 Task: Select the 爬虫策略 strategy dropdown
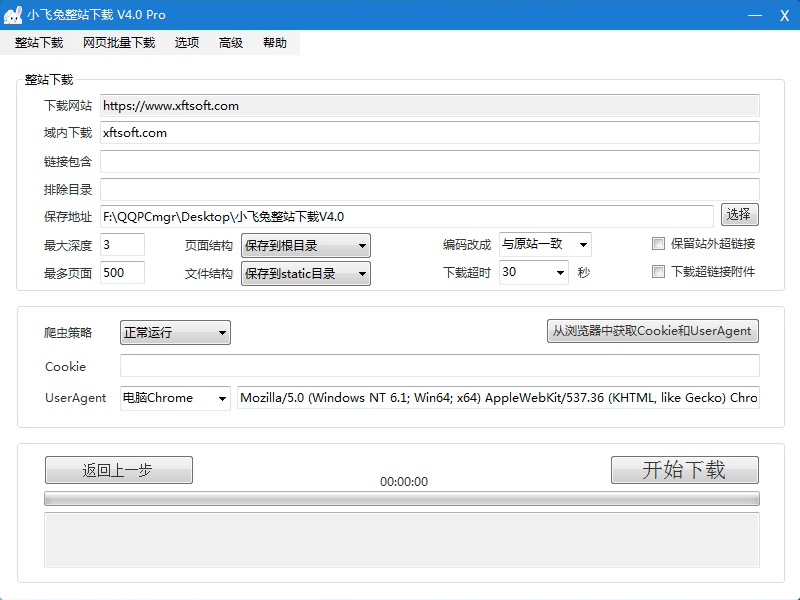pos(175,332)
